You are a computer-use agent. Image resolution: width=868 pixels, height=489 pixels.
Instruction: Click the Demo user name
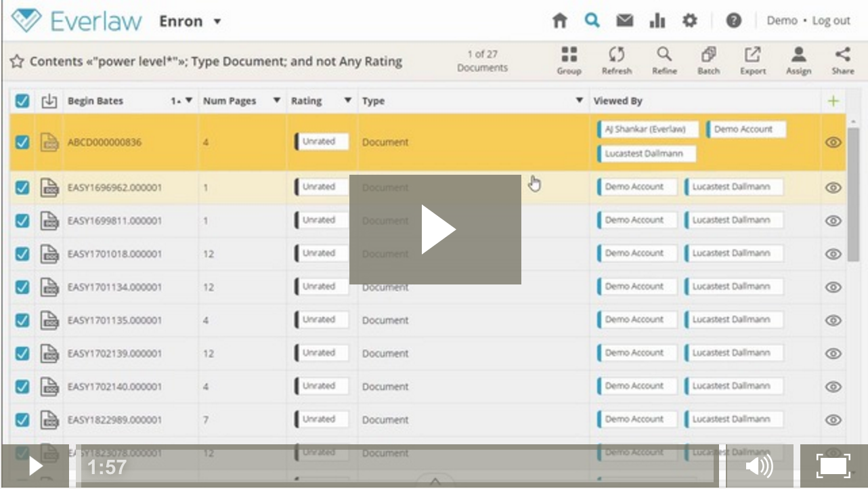click(781, 21)
